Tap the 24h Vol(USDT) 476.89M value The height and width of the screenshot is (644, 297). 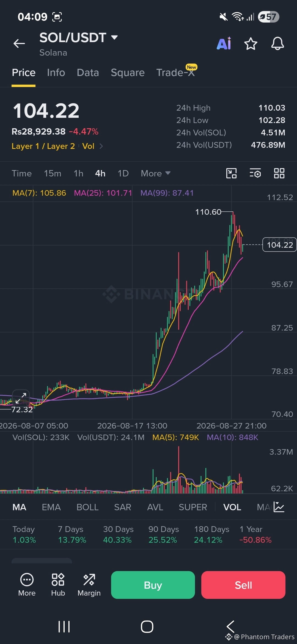coord(268,145)
